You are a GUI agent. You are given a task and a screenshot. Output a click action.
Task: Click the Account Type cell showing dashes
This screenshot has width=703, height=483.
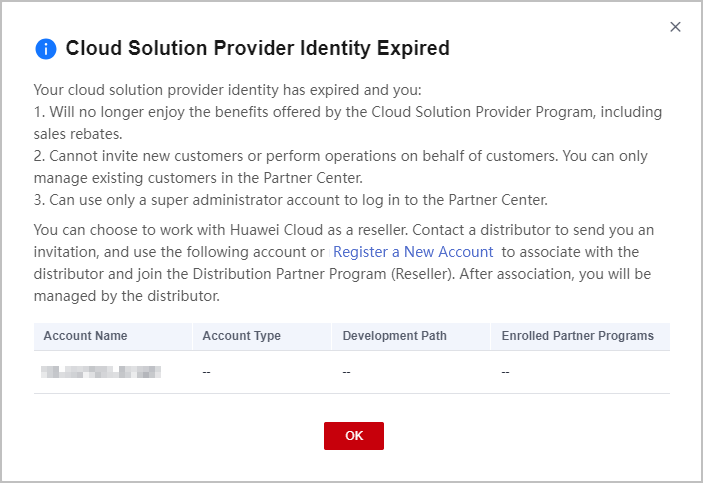(207, 373)
